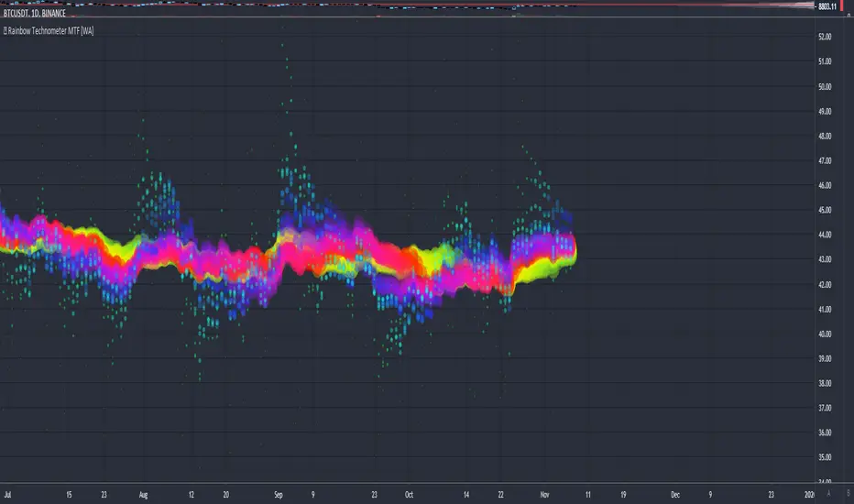854x504 pixels.
Task: Click the yellow right end of the rainbow band
Action: [x=570, y=257]
